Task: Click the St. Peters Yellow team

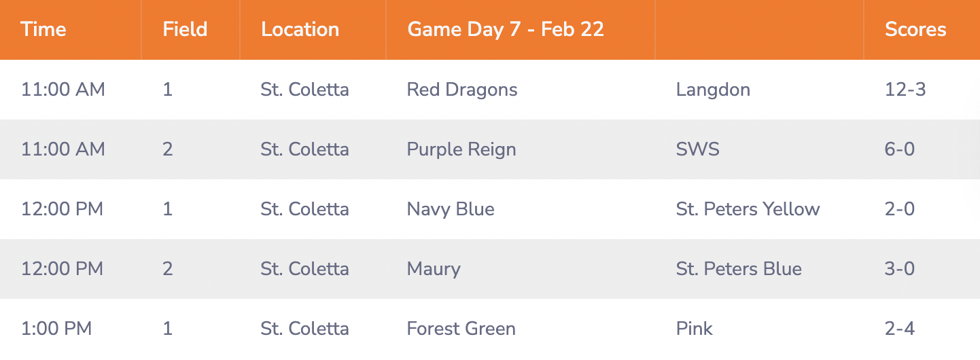Action: pos(748,209)
